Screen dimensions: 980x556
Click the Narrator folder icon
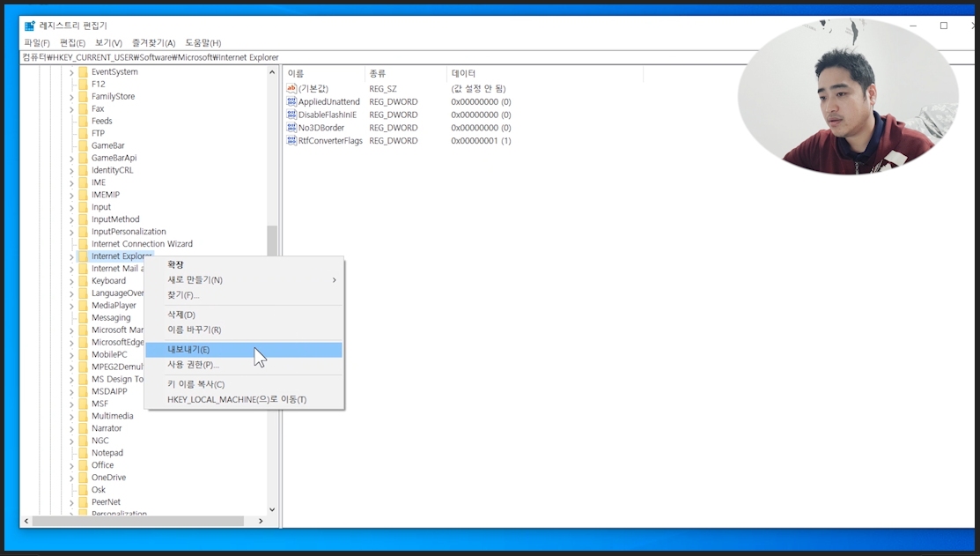(83, 428)
